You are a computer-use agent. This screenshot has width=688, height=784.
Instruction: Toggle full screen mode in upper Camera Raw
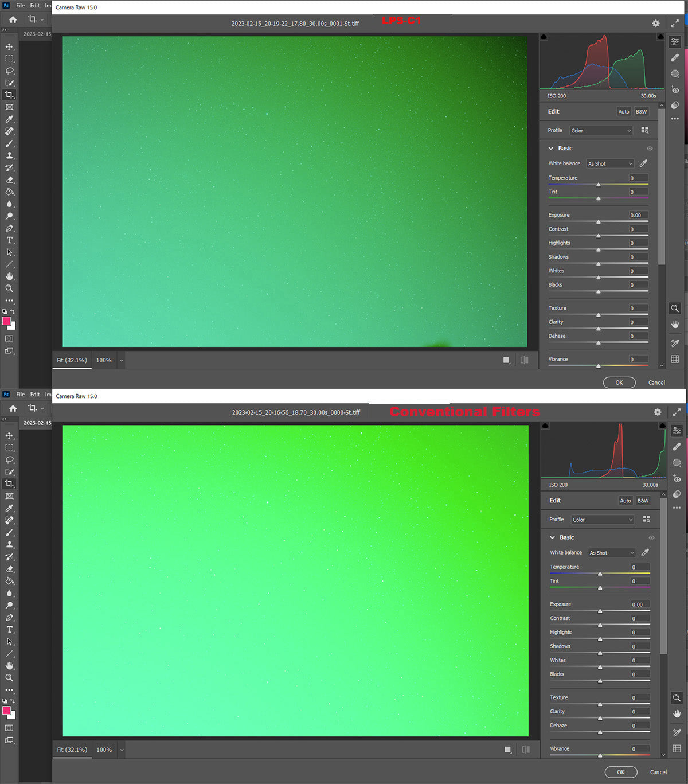click(x=675, y=24)
